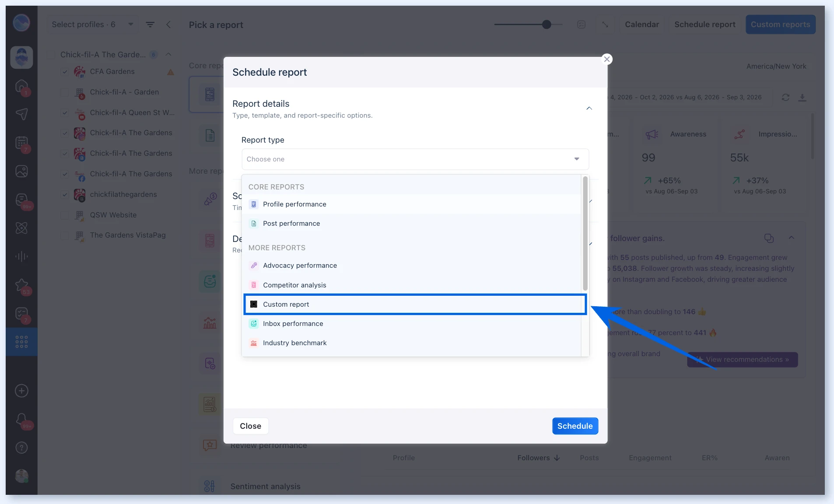Copy summary with copy icon
834x504 pixels.
click(x=769, y=238)
